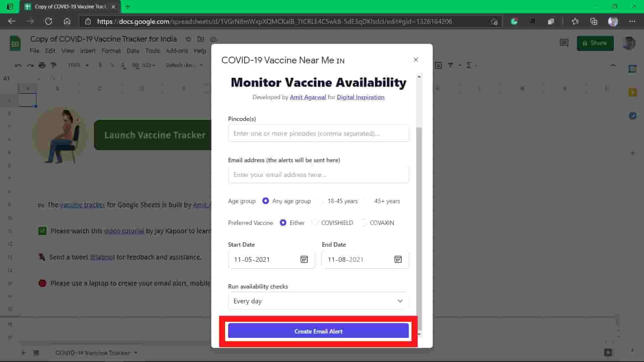Click the Insert chart toolbar icon
644x362 pixels.
[438, 65]
